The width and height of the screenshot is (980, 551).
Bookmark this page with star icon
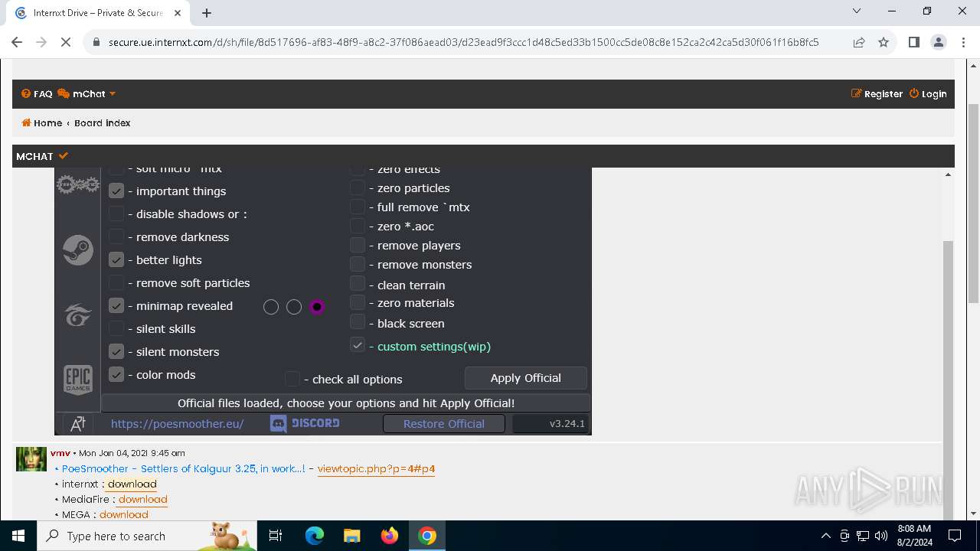(x=884, y=43)
